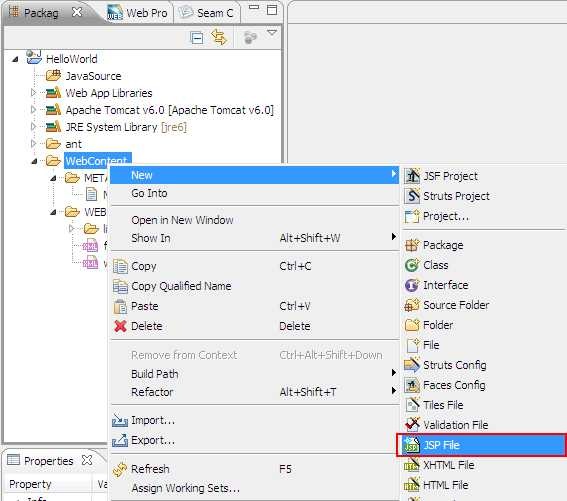The height and width of the screenshot is (501, 567).
Task: Select JSP File from the New submenu
Action: (481, 445)
